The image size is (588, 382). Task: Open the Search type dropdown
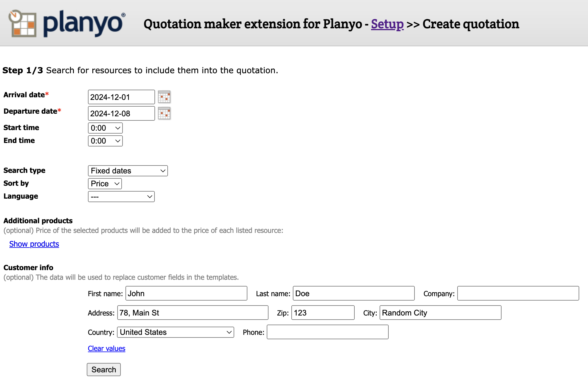click(x=128, y=171)
